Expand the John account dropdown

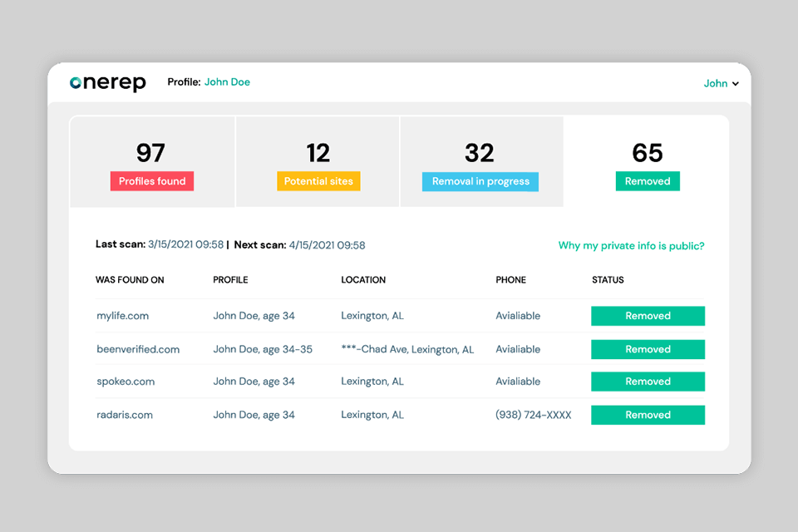721,83
